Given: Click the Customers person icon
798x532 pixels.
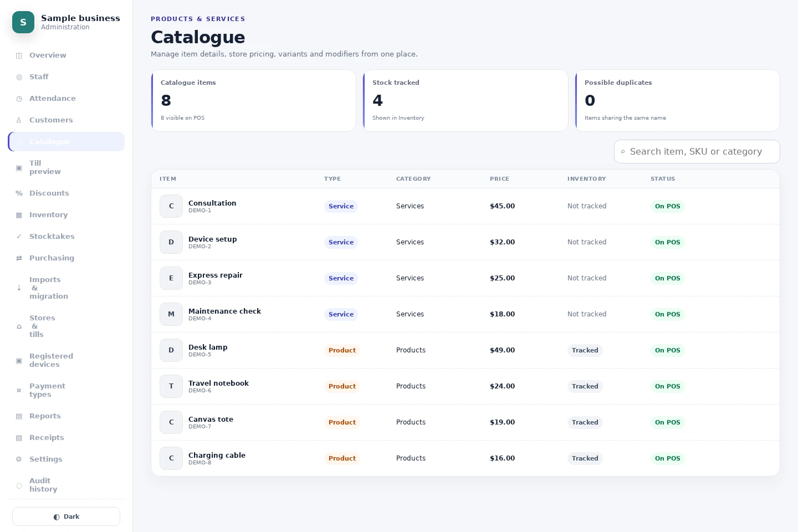Looking at the screenshot, I should (x=19, y=120).
